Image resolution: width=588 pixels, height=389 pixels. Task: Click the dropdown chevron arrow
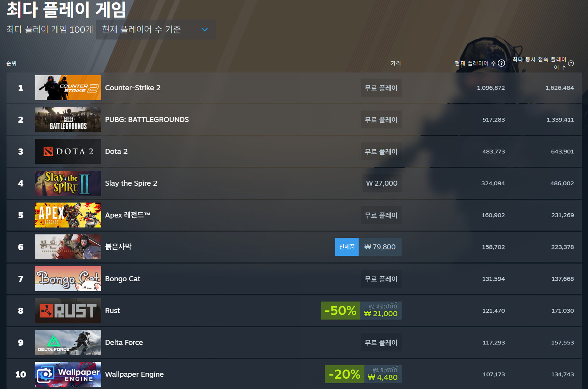click(x=205, y=30)
